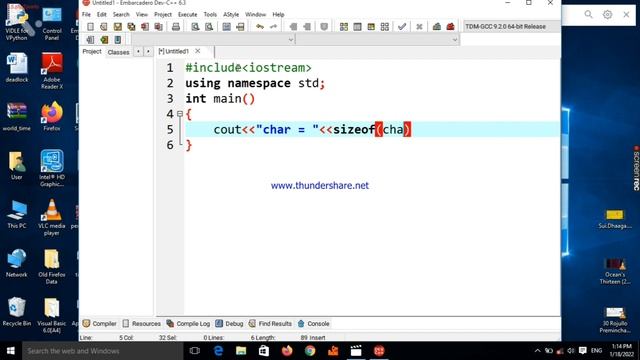Screen dimensions: 640x360
Task: Select the Untitled1 editor tab
Action: (x=174, y=51)
